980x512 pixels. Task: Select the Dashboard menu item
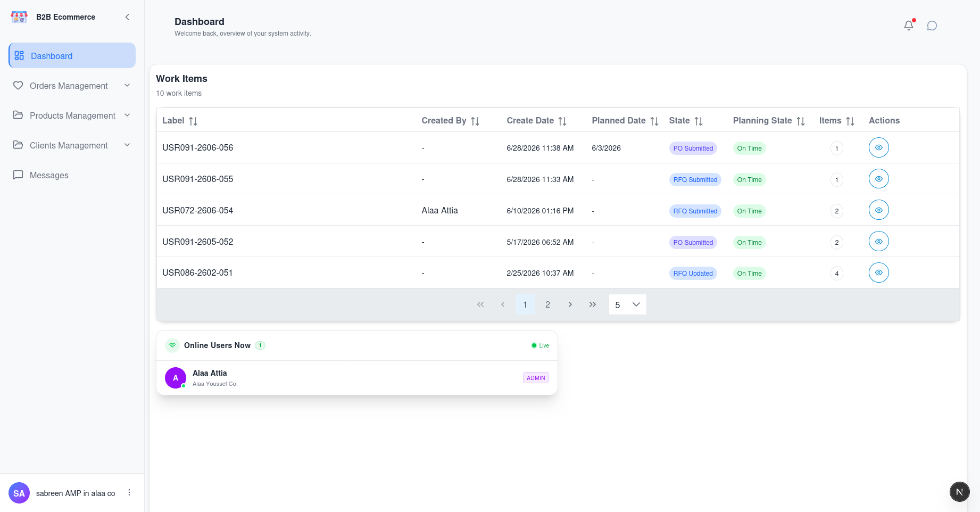(x=72, y=55)
